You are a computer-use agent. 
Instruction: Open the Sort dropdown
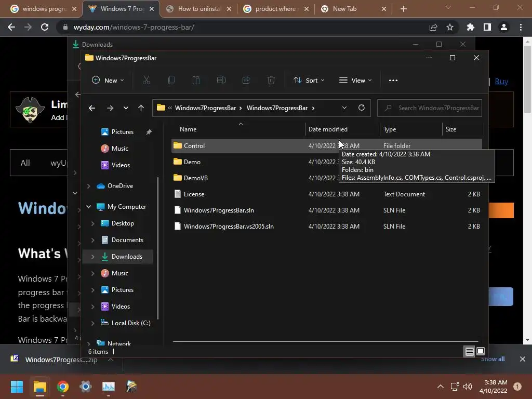[309, 81]
